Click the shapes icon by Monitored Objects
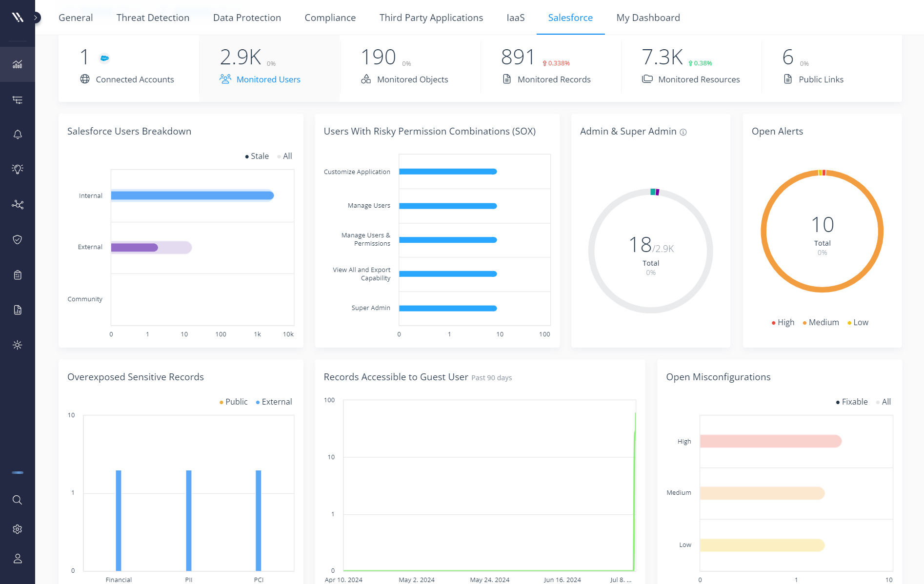924x584 pixels. 366,79
